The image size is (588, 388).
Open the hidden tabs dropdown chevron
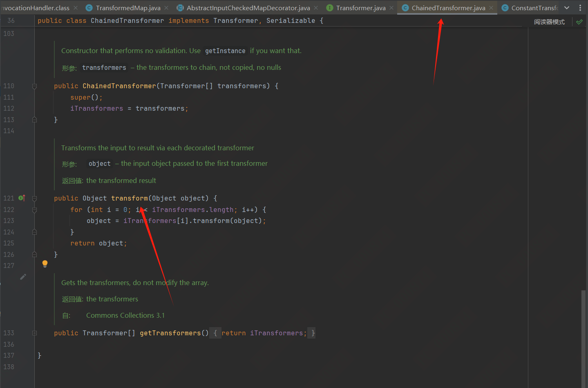coord(567,8)
